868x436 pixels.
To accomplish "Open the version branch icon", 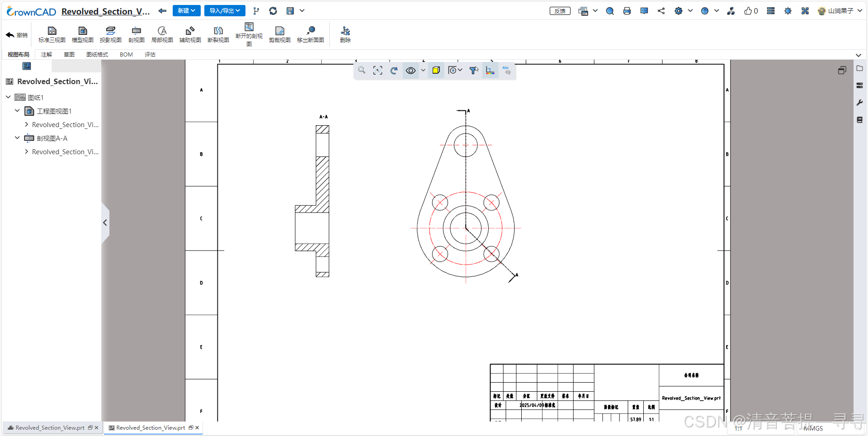I will point(256,11).
